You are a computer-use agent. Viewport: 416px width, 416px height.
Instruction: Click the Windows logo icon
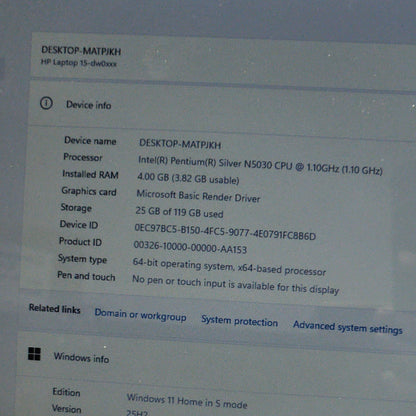pyautogui.click(x=34, y=354)
